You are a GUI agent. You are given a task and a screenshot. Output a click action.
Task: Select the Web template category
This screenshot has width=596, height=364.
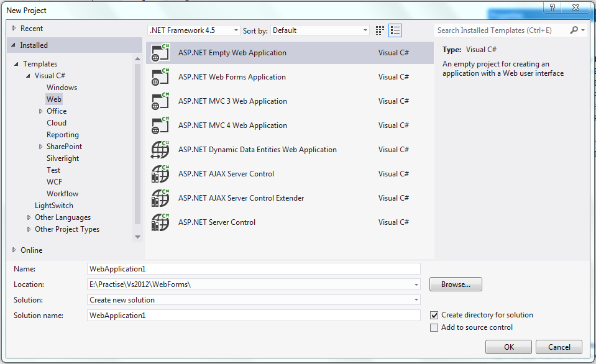pos(54,99)
